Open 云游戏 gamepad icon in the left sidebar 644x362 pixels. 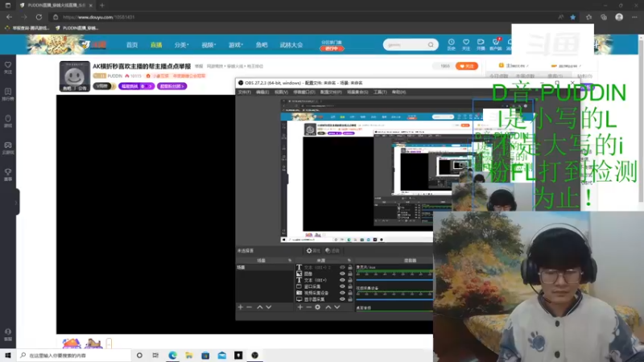(8, 148)
